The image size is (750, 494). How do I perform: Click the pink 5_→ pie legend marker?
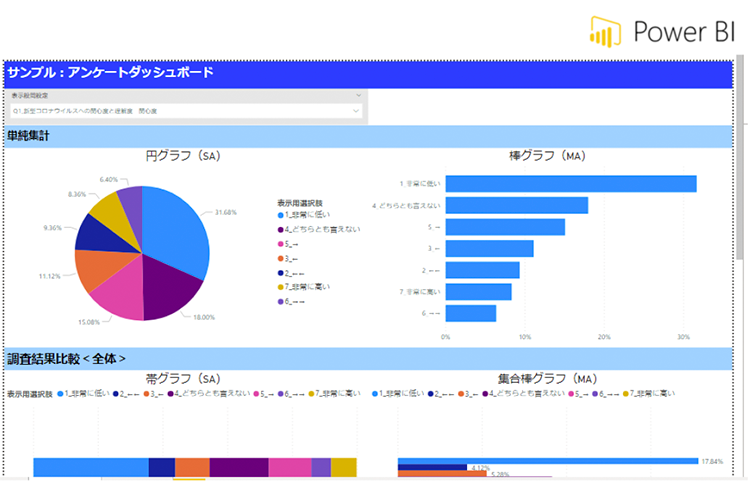point(281,244)
